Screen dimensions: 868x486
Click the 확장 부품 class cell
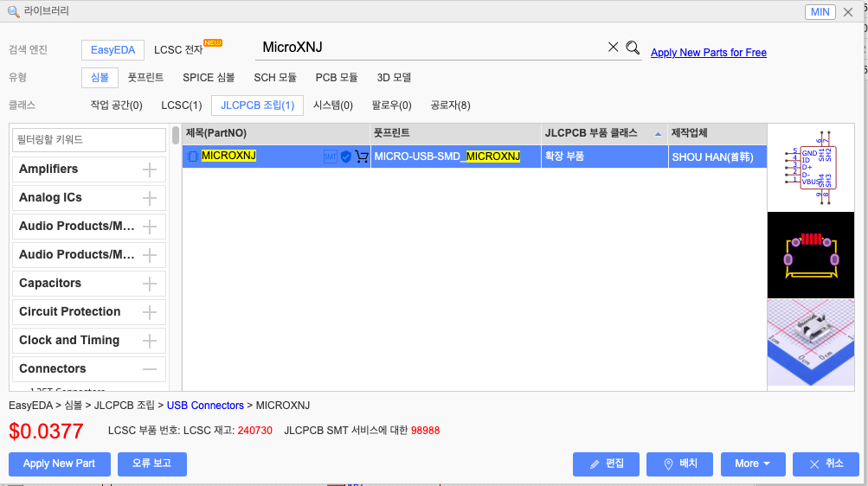pyautogui.click(x=605, y=157)
